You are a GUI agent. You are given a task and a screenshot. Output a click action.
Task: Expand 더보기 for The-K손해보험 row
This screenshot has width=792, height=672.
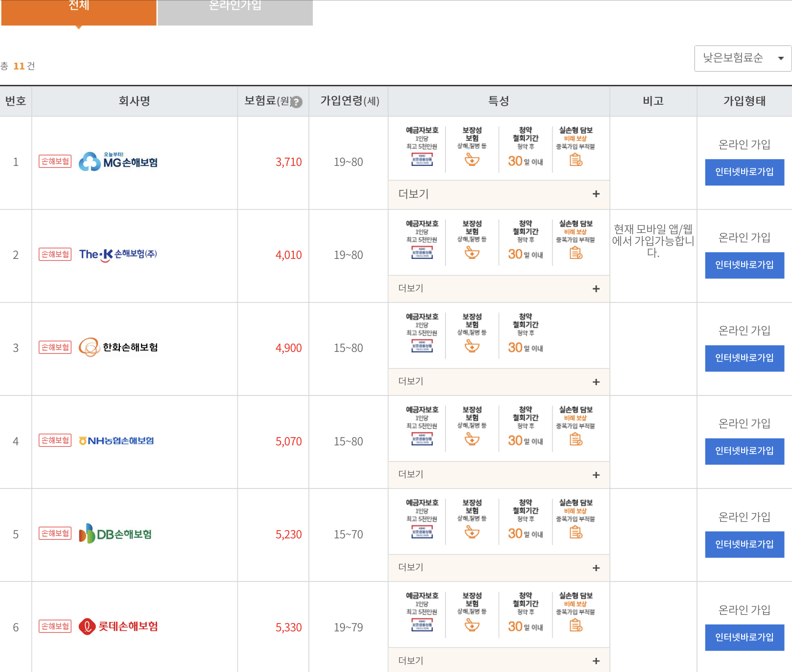(499, 288)
